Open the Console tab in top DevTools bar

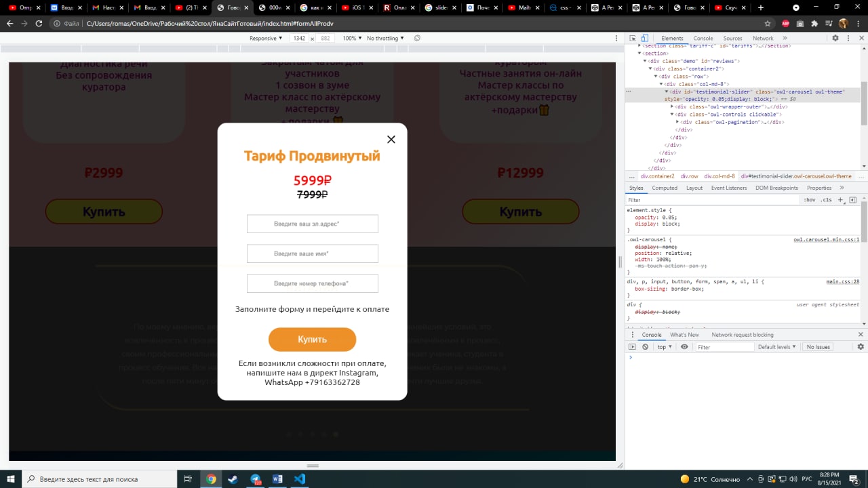tap(703, 39)
